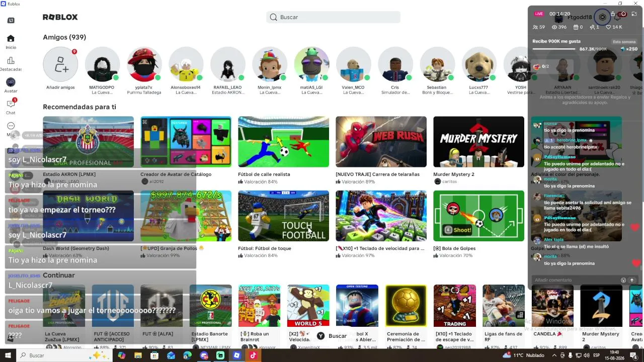Open Murder Mystery 2 recommended game
Viewport: 644px width, 362px height.
[479, 142]
